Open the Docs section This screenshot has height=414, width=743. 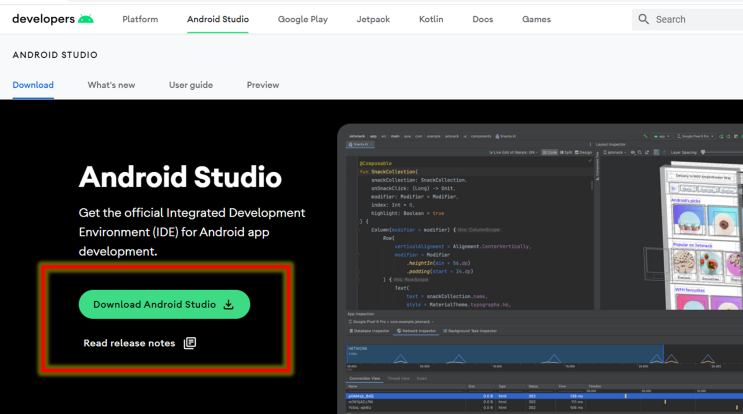tap(483, 19)
